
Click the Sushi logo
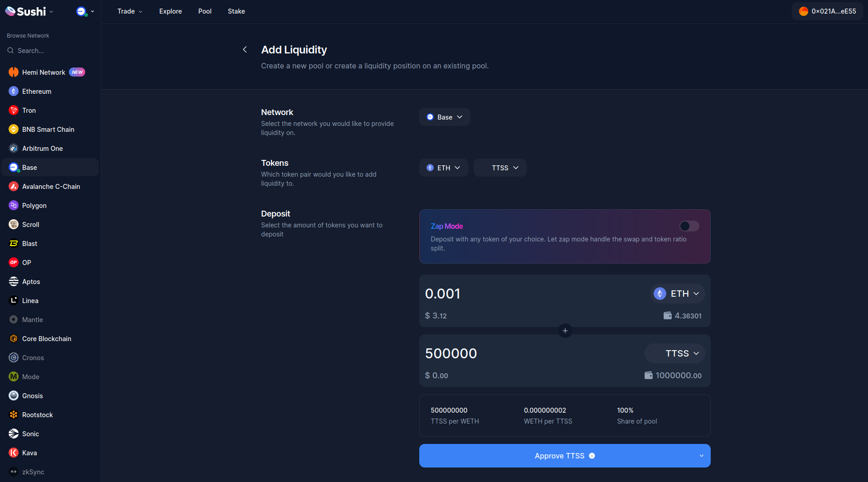(25, 11)
